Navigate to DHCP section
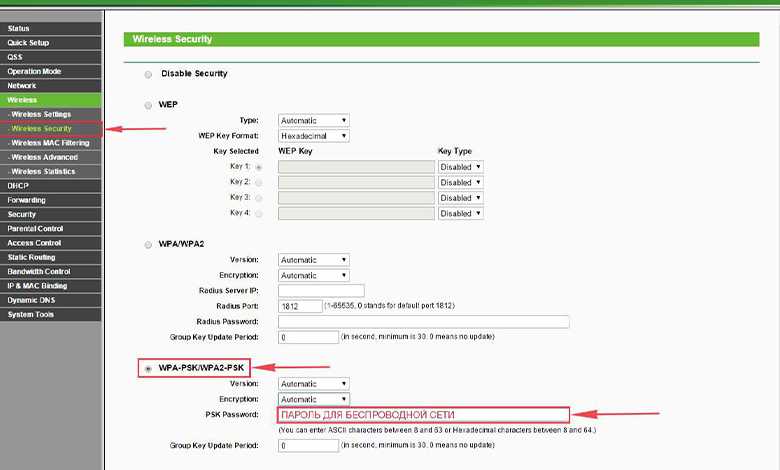The width and height of the screenshot is (780, 470). click(51, 186)
